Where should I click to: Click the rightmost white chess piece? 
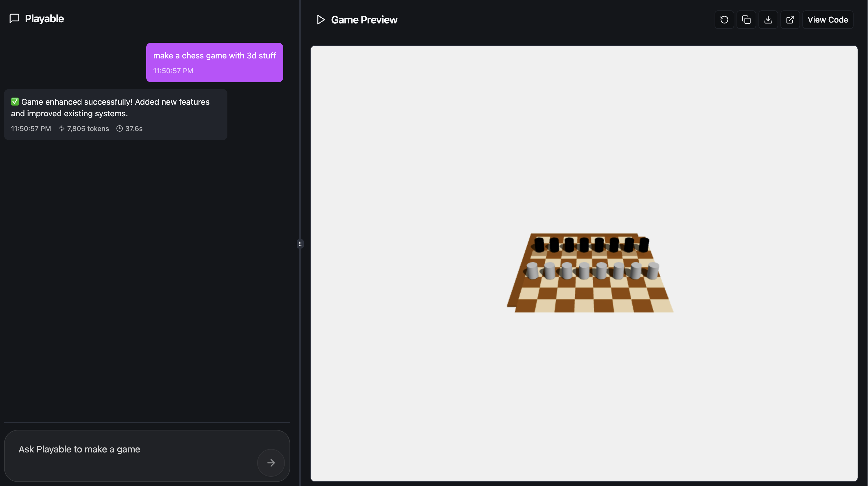coord(653,270)
